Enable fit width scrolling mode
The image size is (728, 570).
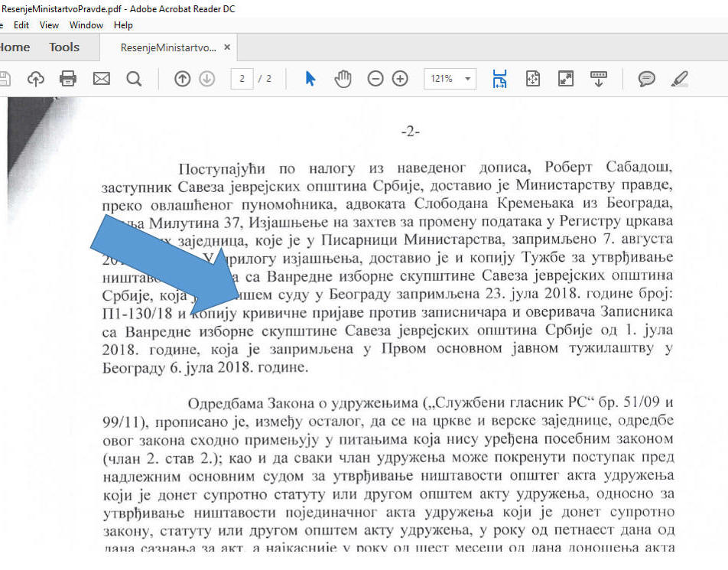[x=499, y=79]
